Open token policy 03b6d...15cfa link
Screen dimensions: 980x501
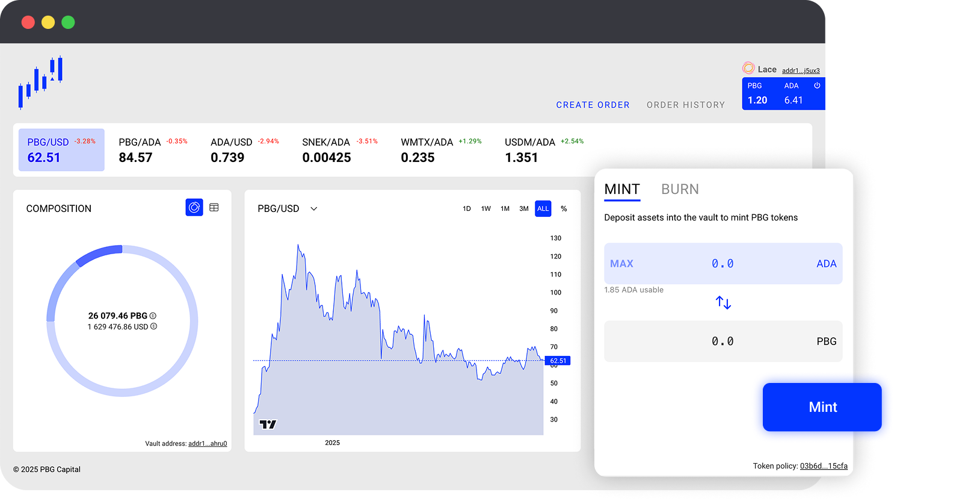tap(824, 466)
